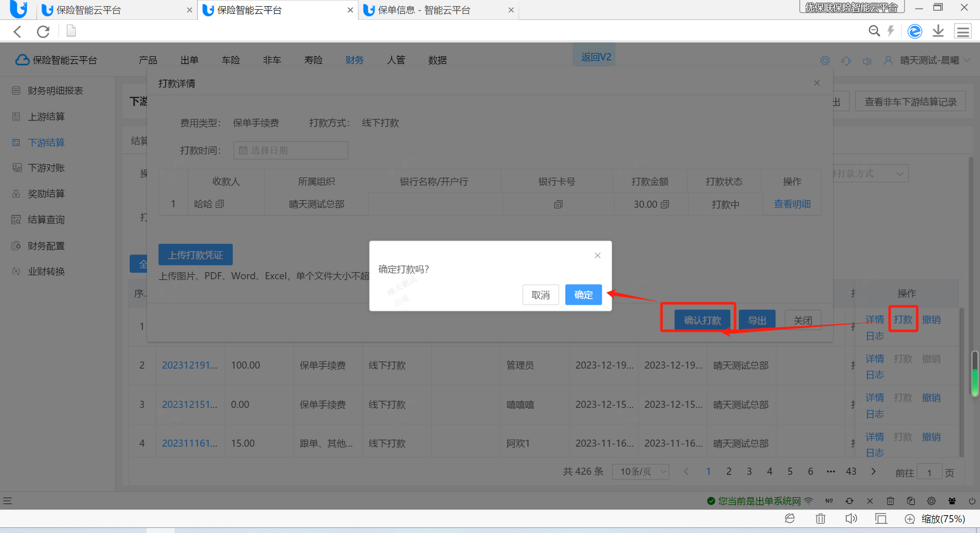Screen dimensions: 980x533
Task: Click 撤销 in the 嘻嘻嘻 row
Action: coord(931,398)
